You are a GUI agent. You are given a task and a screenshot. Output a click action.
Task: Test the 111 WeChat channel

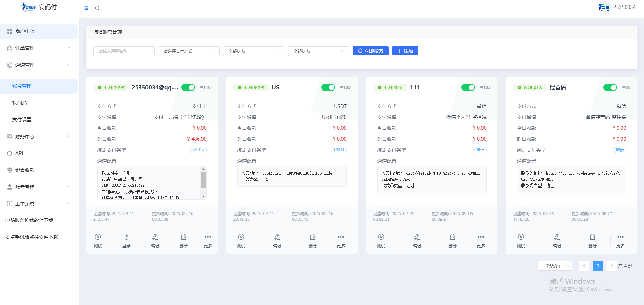pos(381,241)
